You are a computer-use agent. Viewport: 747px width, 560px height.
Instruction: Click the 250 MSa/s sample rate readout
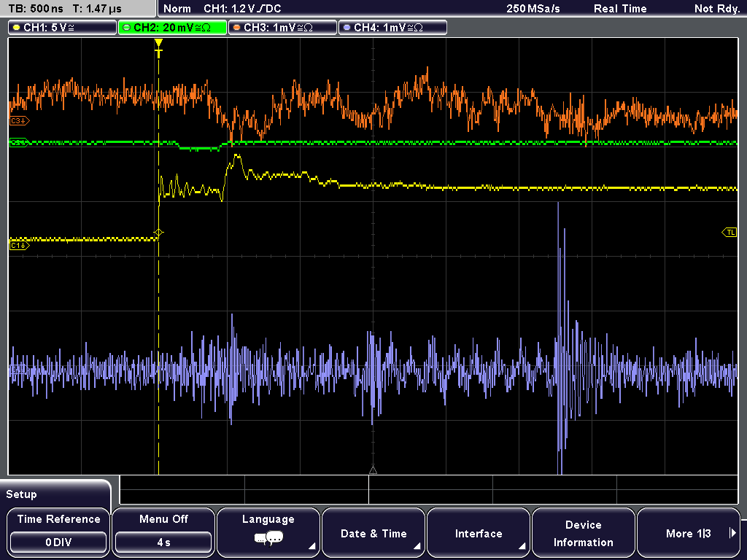tap(533, 9)
